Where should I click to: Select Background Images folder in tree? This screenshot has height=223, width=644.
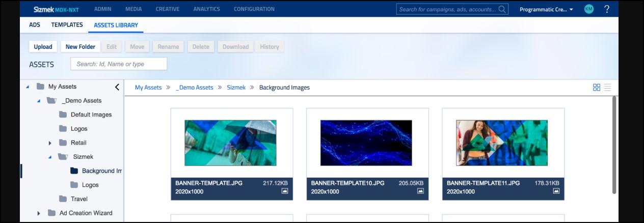pos(102,171)
